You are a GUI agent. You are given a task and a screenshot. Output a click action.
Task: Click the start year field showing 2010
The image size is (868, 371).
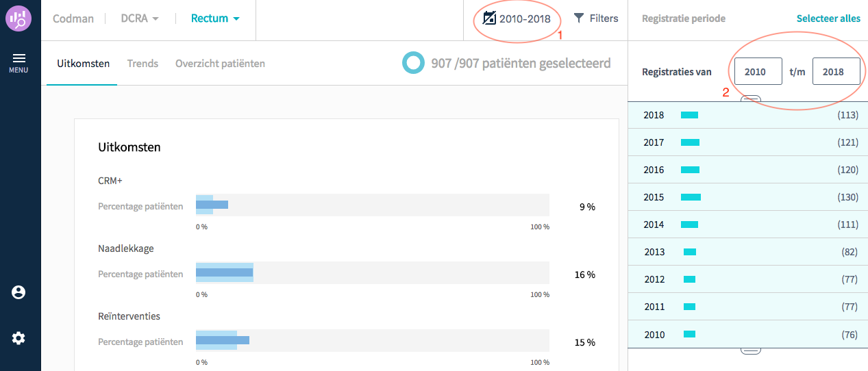point(758,72)
